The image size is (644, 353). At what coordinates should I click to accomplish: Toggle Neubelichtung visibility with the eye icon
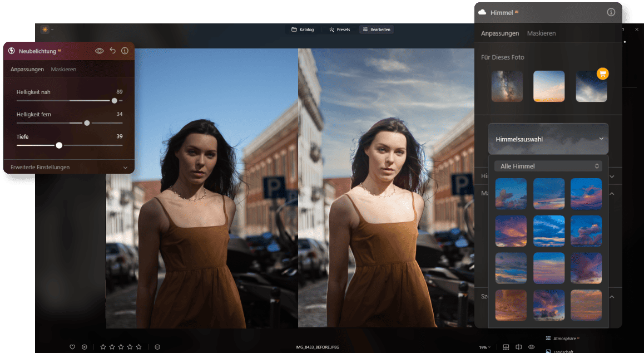[100, 51]
